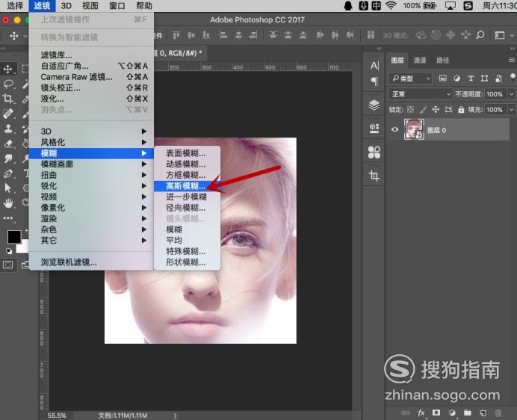Select the Move tool in toolbox
The width and height of the screenshot is (517, 420).
tap(8, 69)
